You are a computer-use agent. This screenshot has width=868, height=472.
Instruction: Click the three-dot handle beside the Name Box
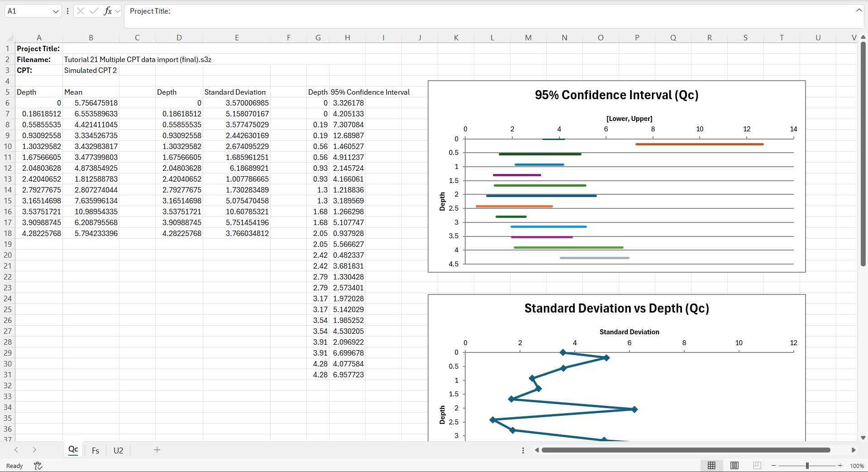coord(67,11)
